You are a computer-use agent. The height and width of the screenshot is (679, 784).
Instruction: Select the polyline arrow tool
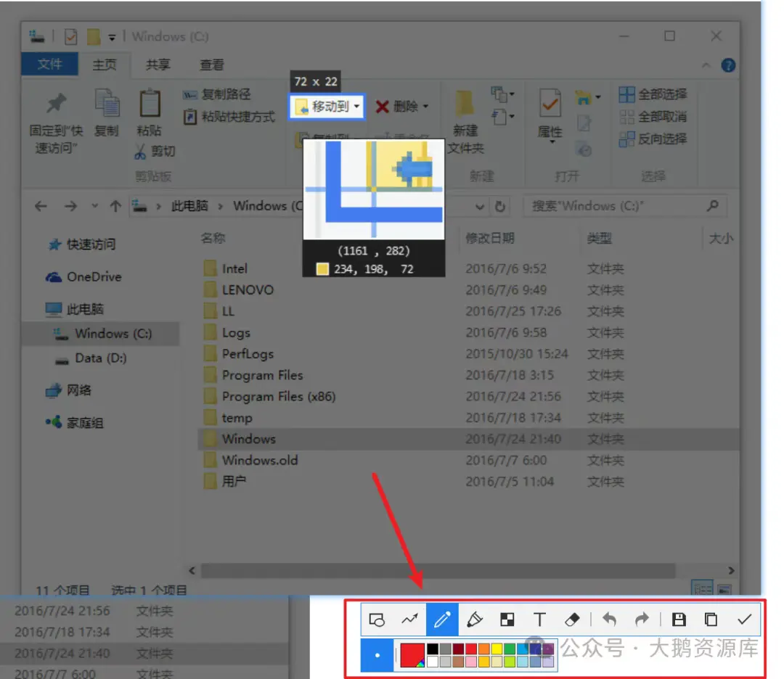[x=409, y=620]
